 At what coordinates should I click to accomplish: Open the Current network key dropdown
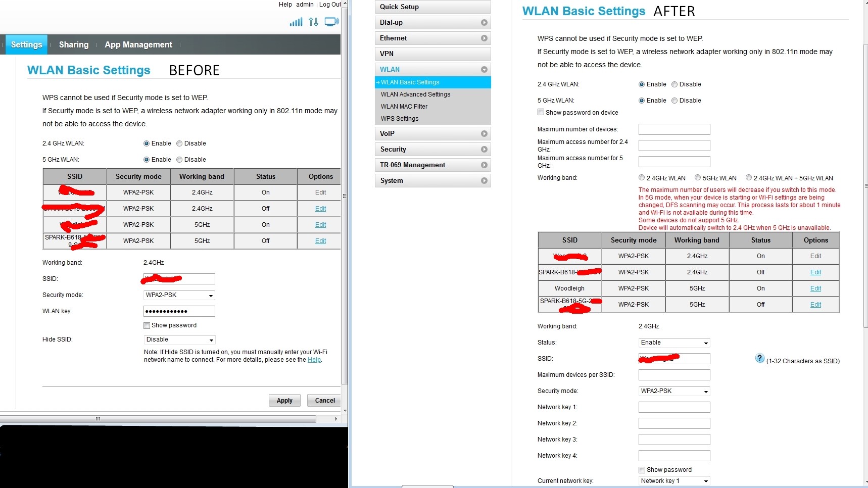pyautogui.click(x=674, y=481)
